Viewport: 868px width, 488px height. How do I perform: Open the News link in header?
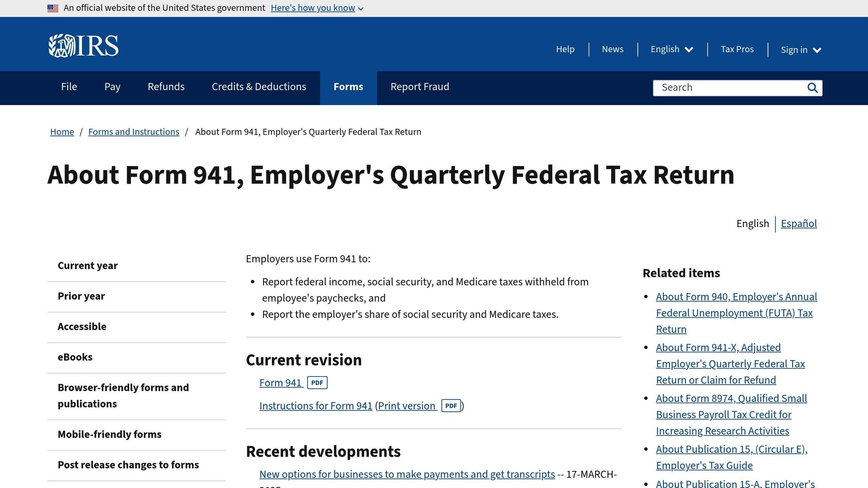point(612,49)
